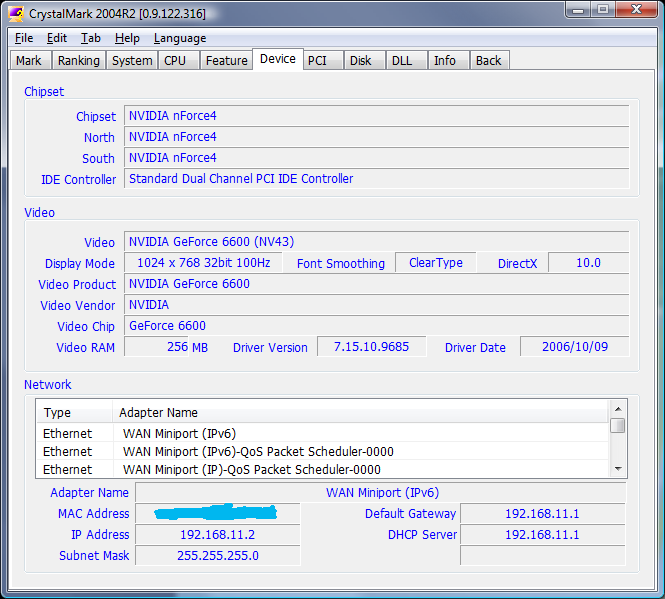665x599 pixels.
Task: Click the Video Vendor NVIDIA field
Action: [x=377, y=305]
